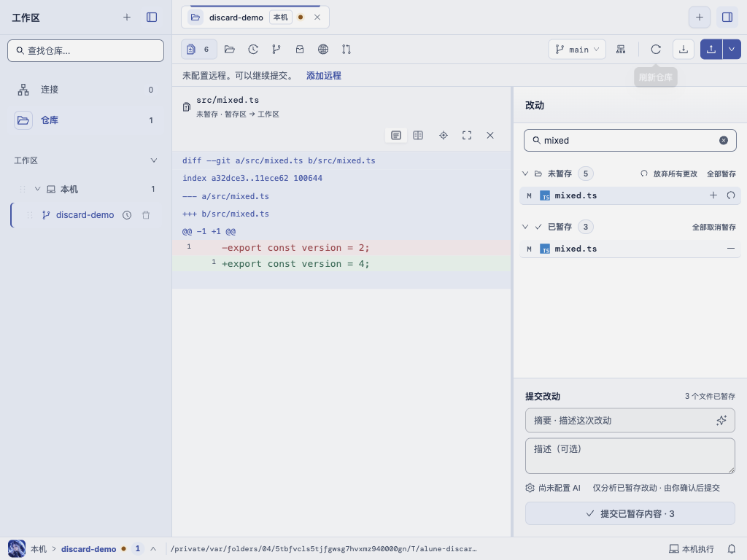The image size is (747, 560).
Task: Click discard-demo in status bar breadcrumb
Action: [88, 549]
